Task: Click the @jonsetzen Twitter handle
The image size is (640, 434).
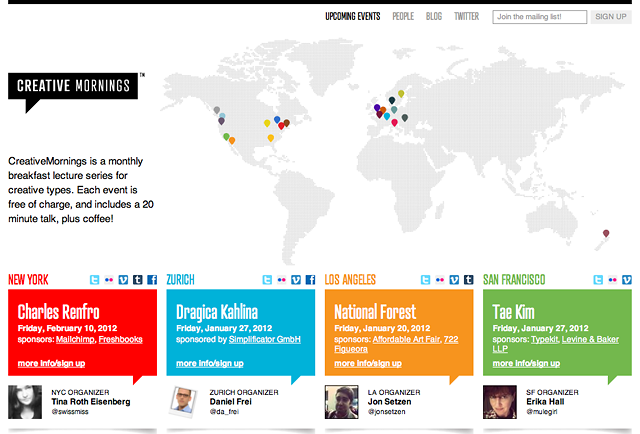Action: (x=387, y=412)
